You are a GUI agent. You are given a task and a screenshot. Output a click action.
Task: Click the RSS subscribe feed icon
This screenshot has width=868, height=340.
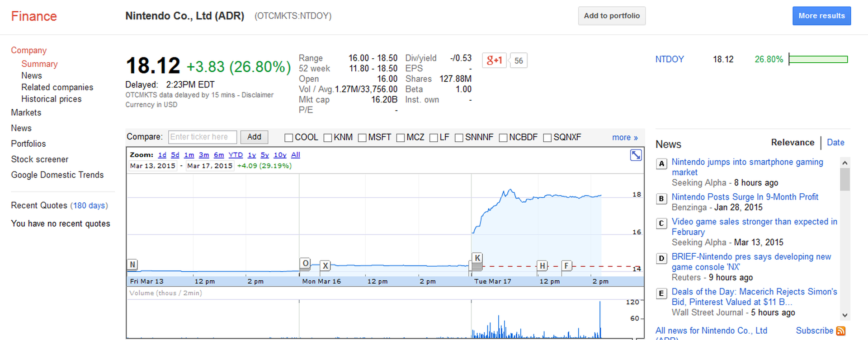(840, 331)
